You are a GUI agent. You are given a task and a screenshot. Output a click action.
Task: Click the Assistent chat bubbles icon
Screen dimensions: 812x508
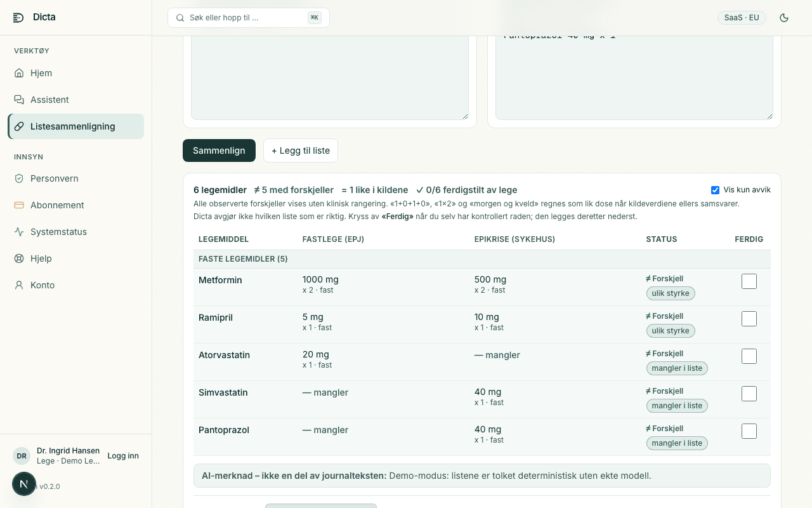pyautogui.click(x=19, y=100)
